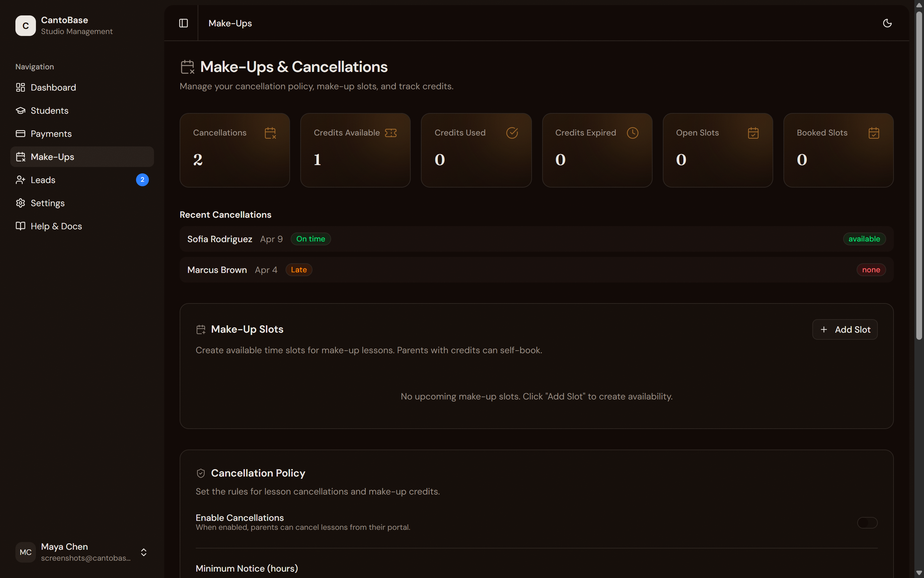Open Marcus Brown cancellation row
This screenshot has width=924, height=578.
[536, 270]
